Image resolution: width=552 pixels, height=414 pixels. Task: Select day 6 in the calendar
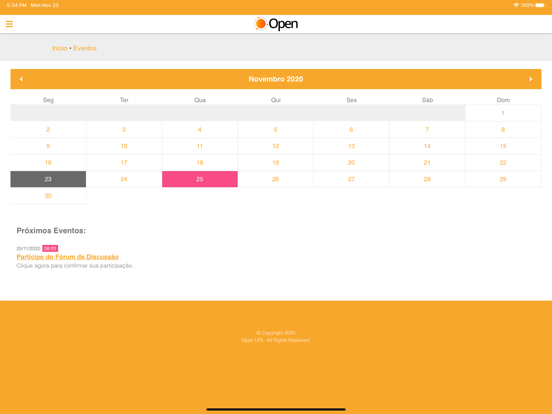pyautogui.click(x=351, y=130)
